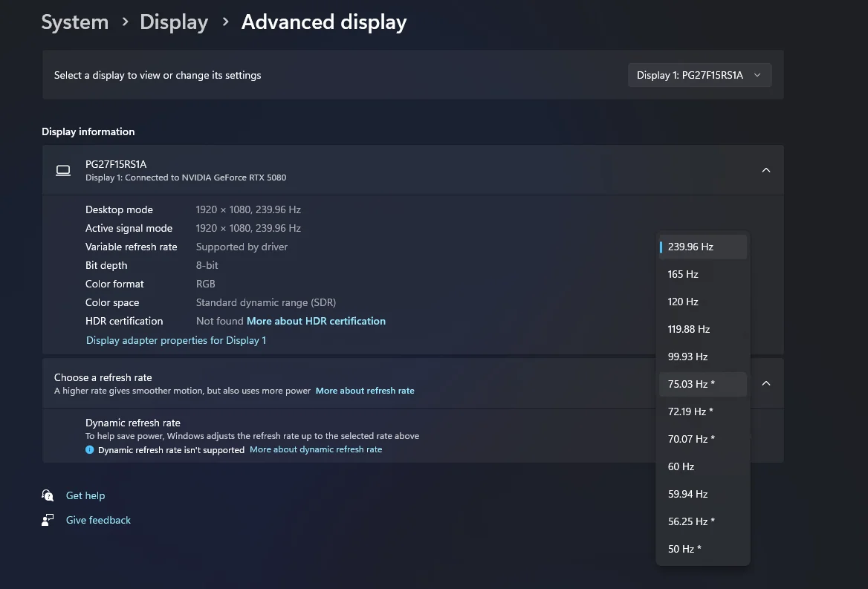Click the 8-bit bit depth value
Screen dimensions: 868x589
(x=207, y=265)
